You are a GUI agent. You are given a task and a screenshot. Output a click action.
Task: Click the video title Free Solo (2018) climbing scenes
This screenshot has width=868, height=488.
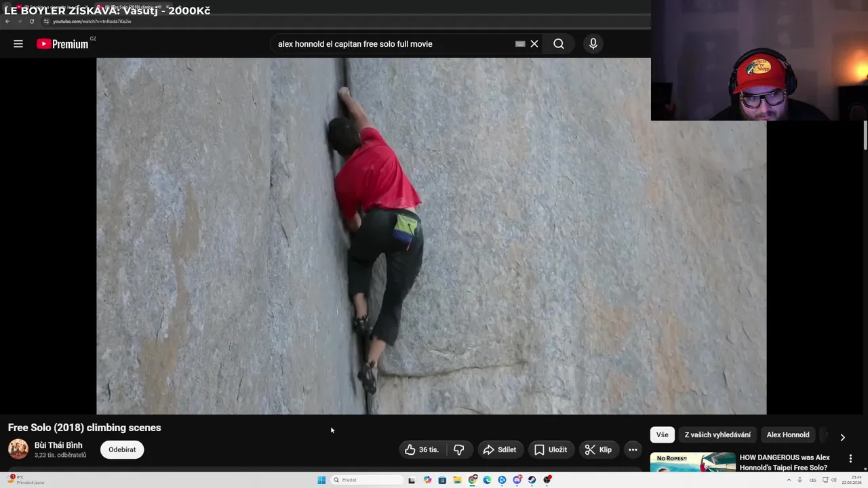85,428
